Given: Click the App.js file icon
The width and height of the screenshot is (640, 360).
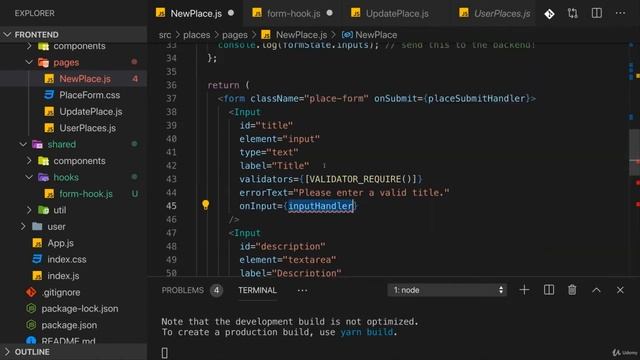Looking at the screenshot, I should coord(37,243).
